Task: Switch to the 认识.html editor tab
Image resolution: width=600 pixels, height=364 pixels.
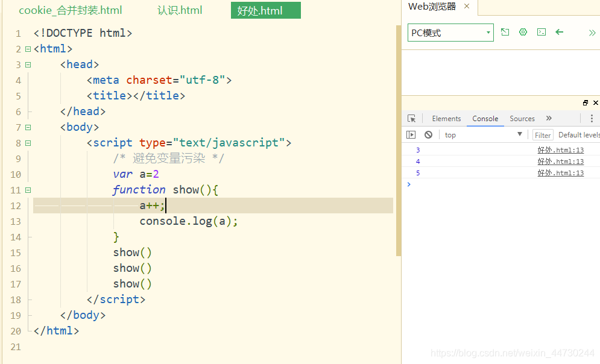Action: pos(180,10)
